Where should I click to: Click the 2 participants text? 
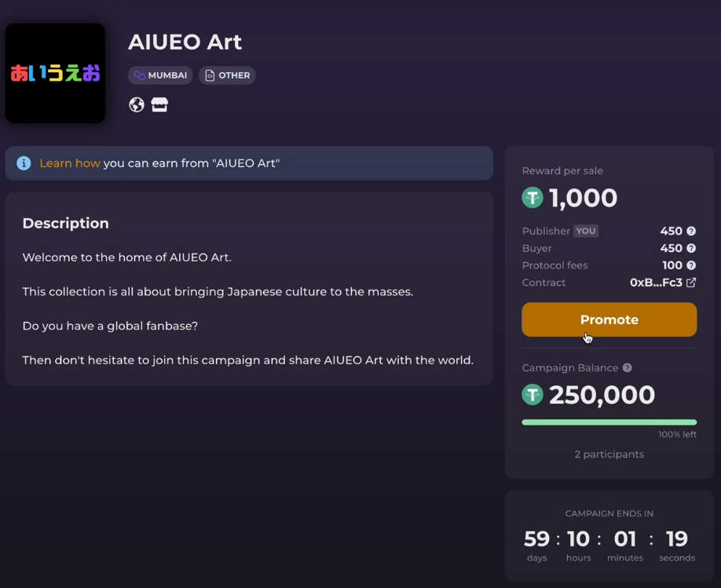(x=609, y=455)
